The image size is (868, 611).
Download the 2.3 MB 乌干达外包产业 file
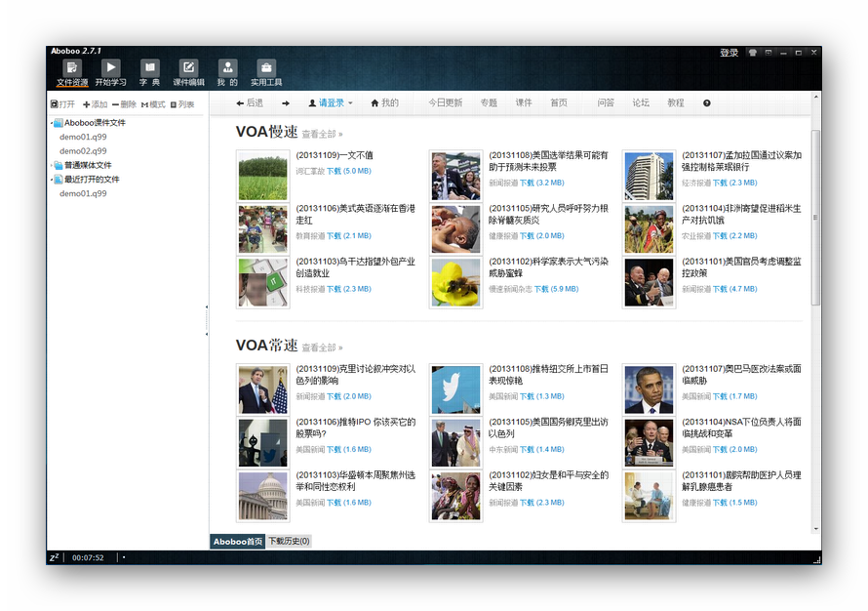click(349, 289)
